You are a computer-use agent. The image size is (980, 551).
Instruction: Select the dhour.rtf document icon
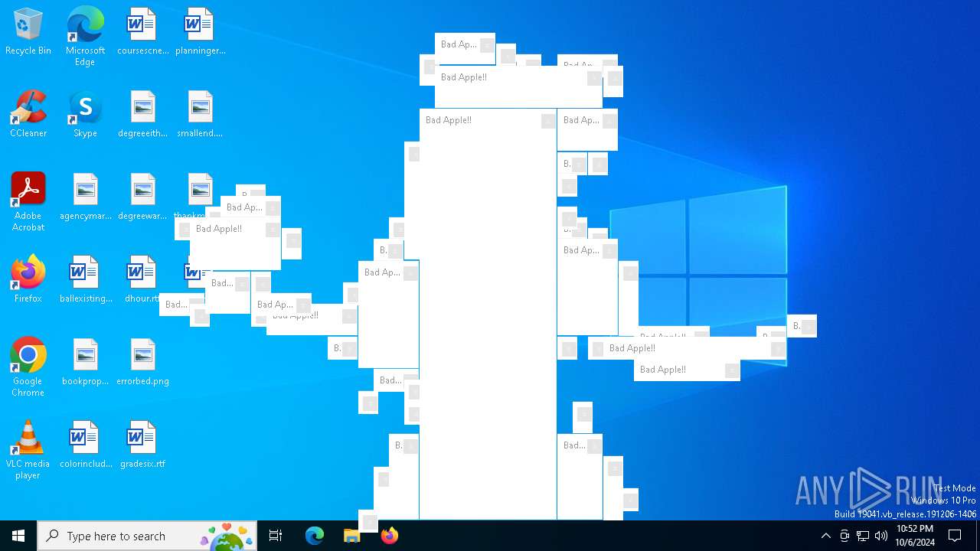tap(142, 280)
